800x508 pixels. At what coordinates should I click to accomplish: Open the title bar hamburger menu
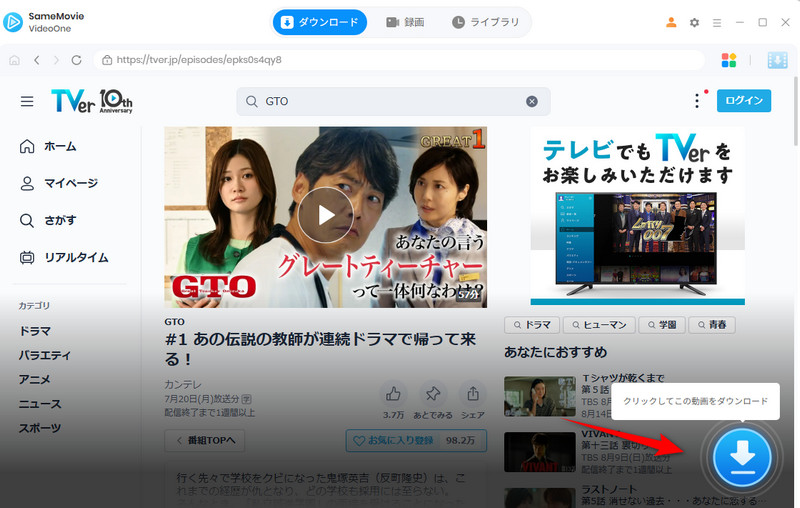tap(717, 23)
